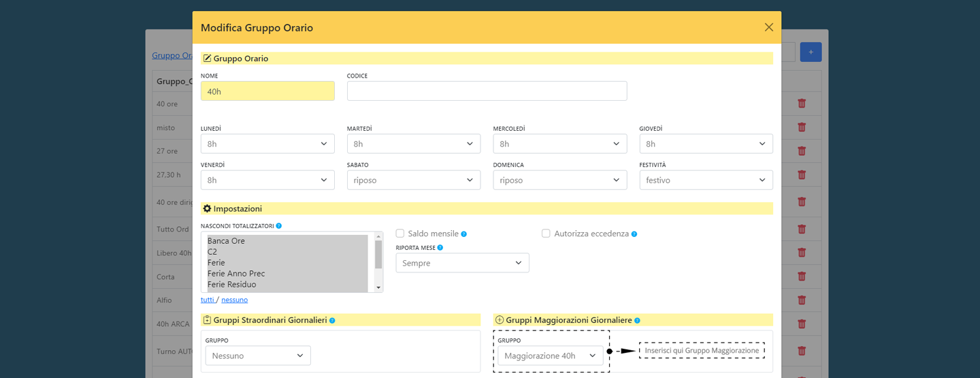Close the Modifica Gruppo Orario dialog
The height and width of the screenshot is (378, 980).
pos(769,27)
